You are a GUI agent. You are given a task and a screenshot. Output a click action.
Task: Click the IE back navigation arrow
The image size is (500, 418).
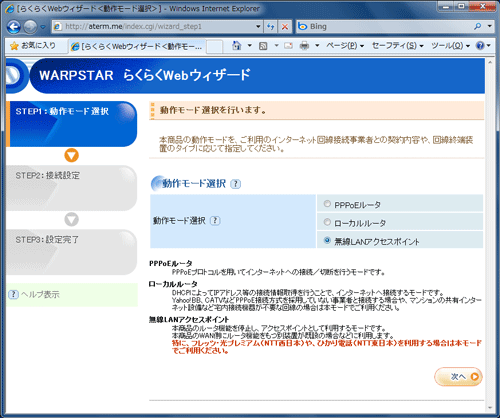(x=14, y=27)
